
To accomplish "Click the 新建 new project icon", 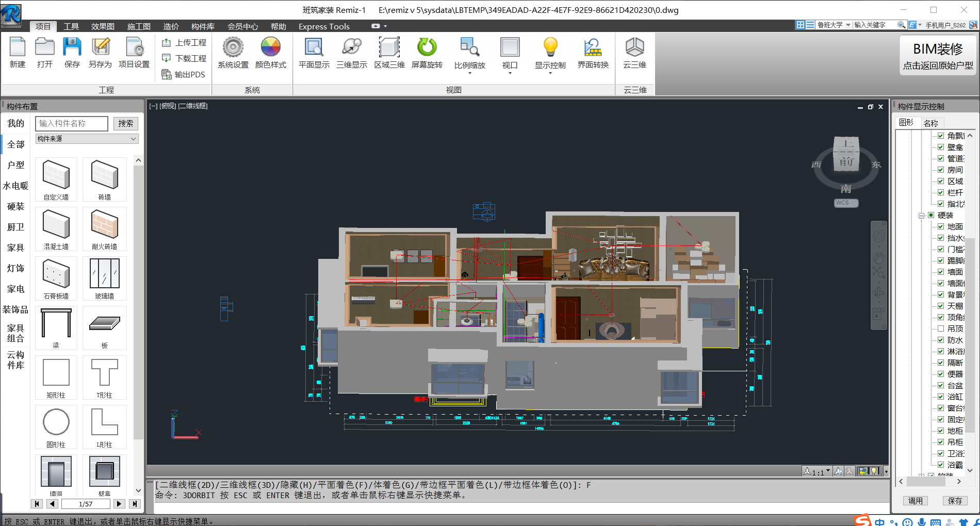I will pyautogui.click(x=18, y=53).
